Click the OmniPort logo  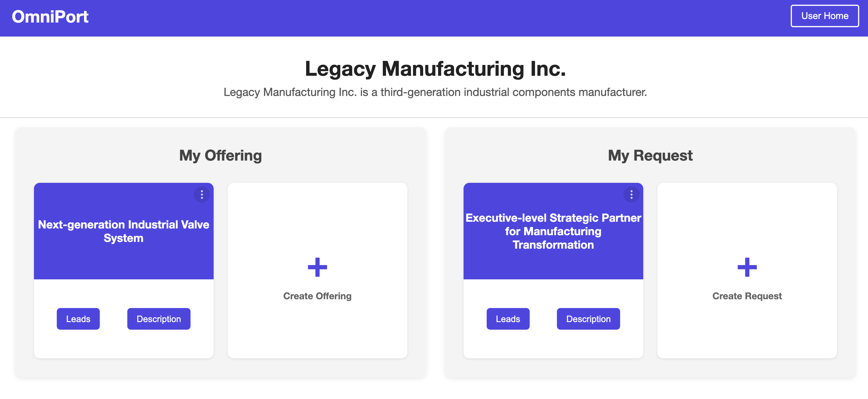click(x=50, y=16)
